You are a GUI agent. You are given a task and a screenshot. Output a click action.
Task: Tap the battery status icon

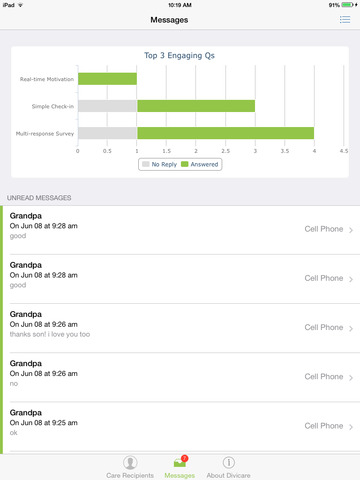click(x=348, y=5)
